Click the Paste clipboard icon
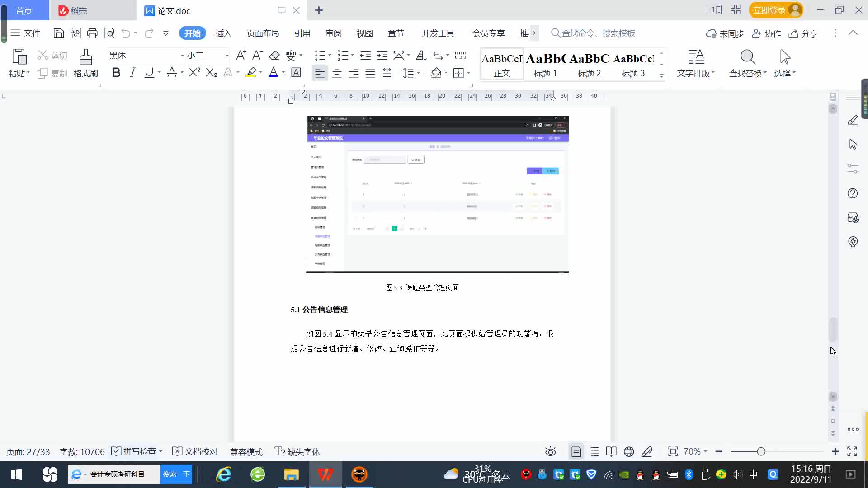 19,57
